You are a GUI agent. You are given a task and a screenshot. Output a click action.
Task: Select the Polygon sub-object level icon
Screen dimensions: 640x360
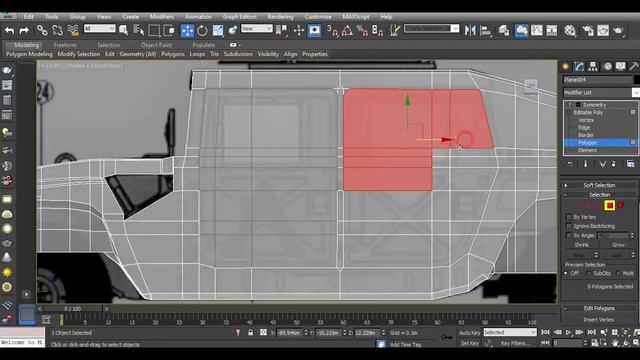coord(610,205)
